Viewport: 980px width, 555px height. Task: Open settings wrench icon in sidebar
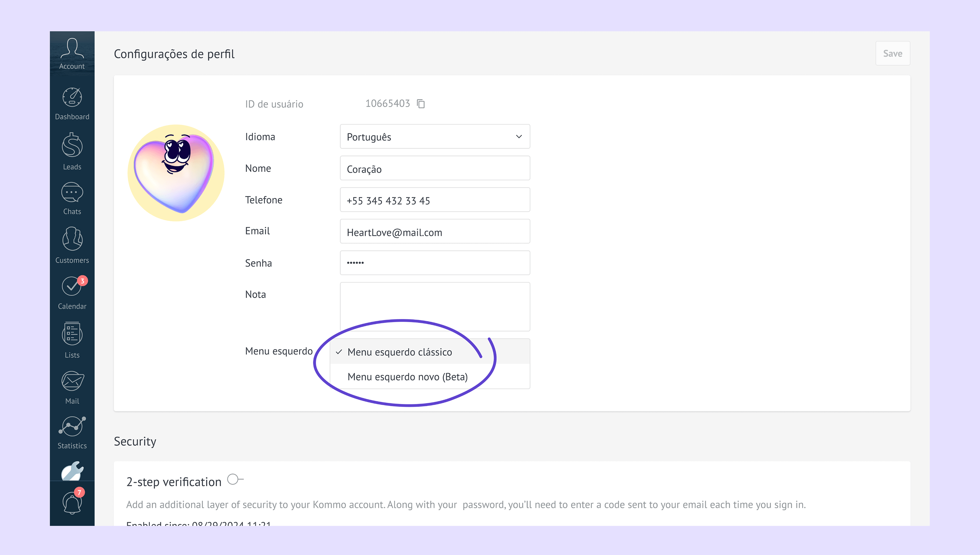coord(72,471)
